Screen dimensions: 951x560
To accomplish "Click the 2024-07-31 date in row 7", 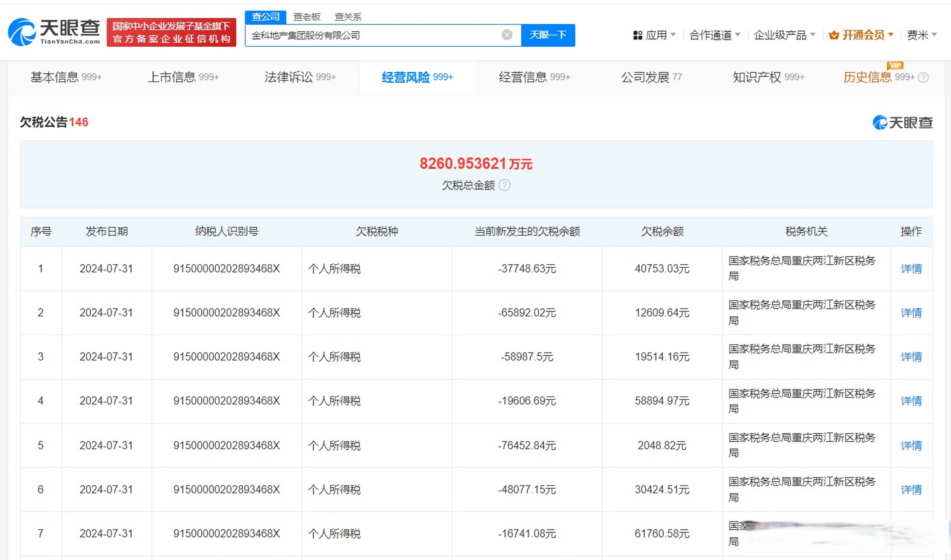I will click(x=106, y=534).
